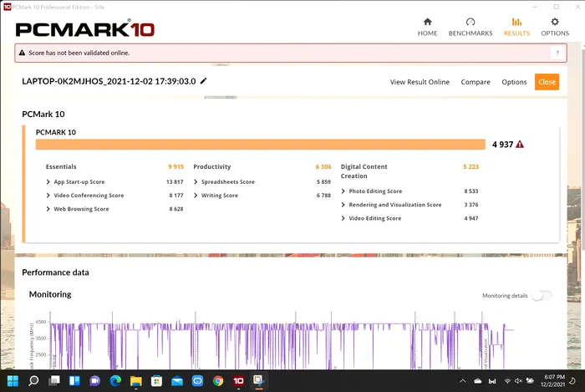Screen dimensions: 585x392
Task: Click the App Start-up score value 13 817
Action: 175,182
